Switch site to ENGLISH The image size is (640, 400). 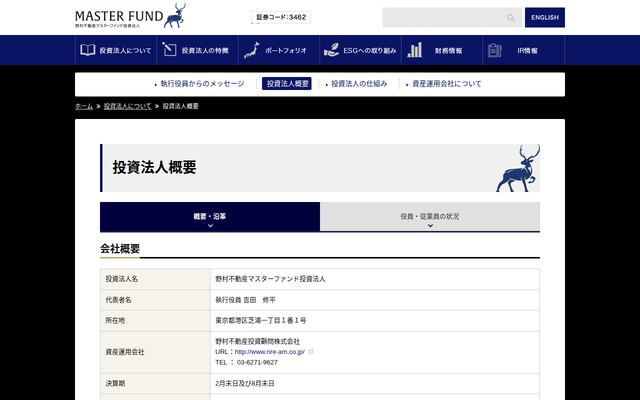[545, 18]
